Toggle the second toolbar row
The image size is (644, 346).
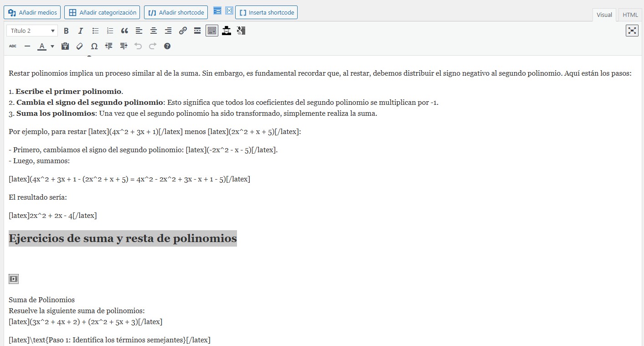(x=212, y=31)
